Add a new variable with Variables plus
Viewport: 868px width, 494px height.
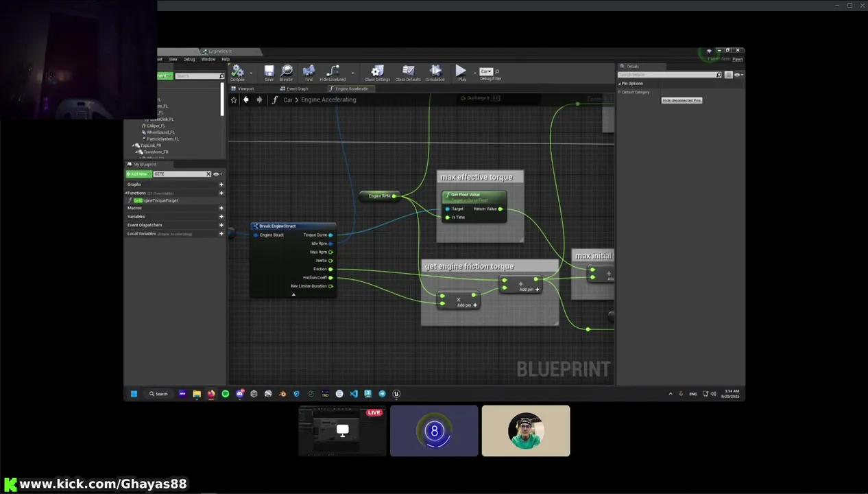click(x=221, y=217)
